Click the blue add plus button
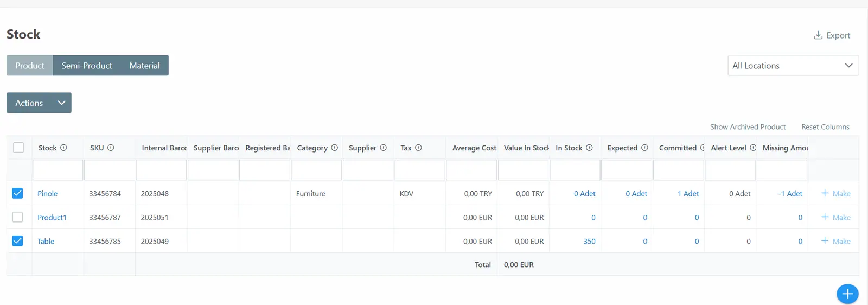 coord(847,294)
